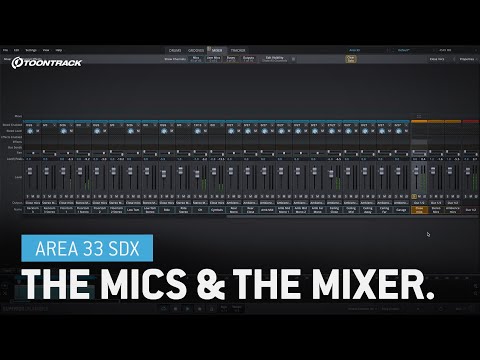Viewport: 480px width, 360px height.
Task: Mute the Ride channel
Action: (167, 196)
